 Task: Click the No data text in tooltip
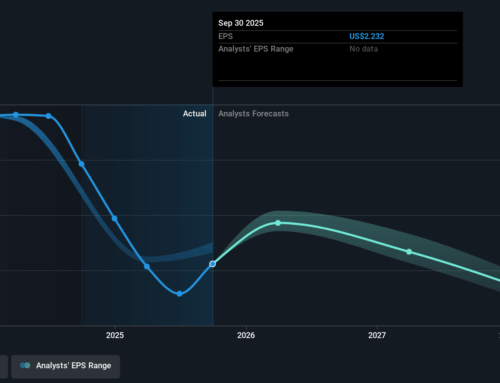coord(364,49)
